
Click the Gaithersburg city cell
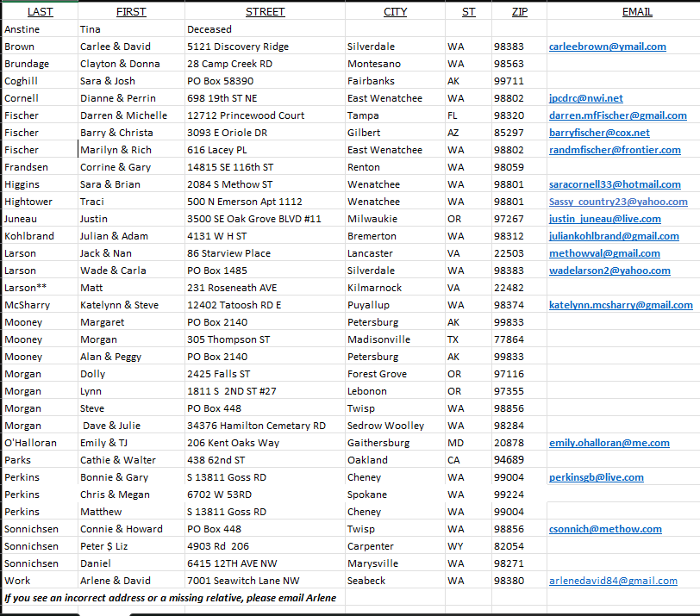click(x=395, y=444)
